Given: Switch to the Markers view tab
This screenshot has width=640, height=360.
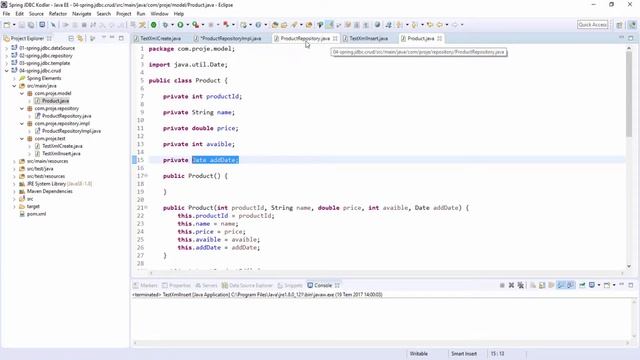Looking at the screenshot, I should 146,285.
